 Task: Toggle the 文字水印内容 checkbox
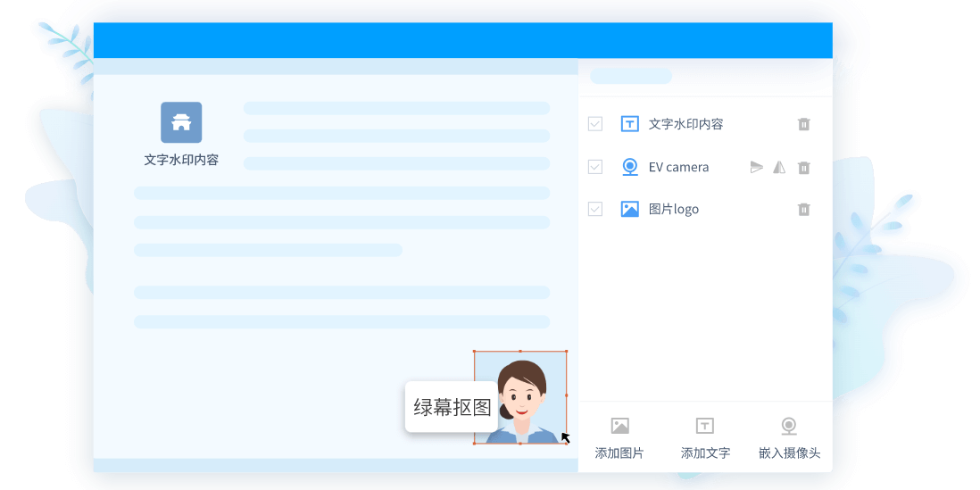tap(595, 125)
